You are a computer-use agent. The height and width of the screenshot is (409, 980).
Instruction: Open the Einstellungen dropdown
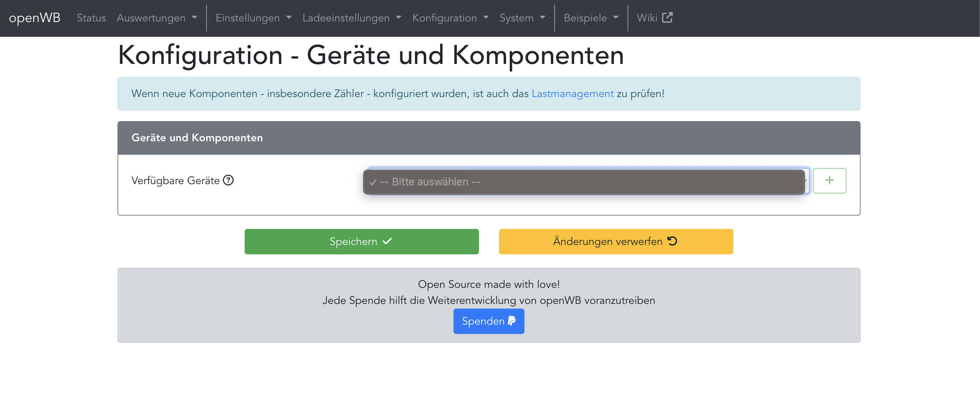click(253, 17)
